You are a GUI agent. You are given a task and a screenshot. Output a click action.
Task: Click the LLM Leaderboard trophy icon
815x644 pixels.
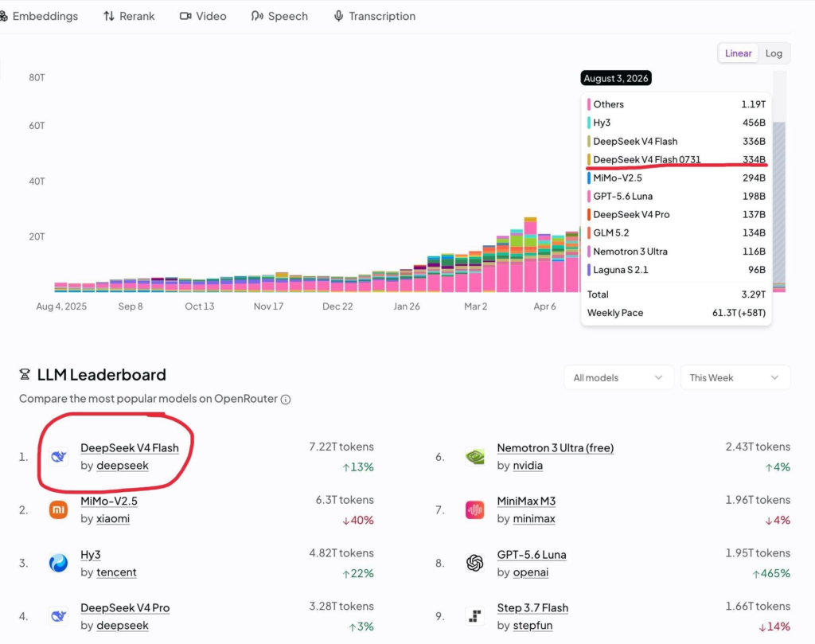(x=25, y=374)
